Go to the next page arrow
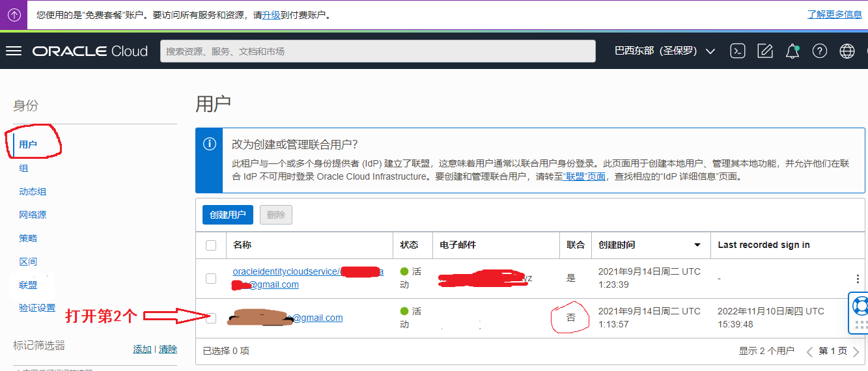Image resolution: width=868 pixels, height=371 pixels. (x=856, y=352)
